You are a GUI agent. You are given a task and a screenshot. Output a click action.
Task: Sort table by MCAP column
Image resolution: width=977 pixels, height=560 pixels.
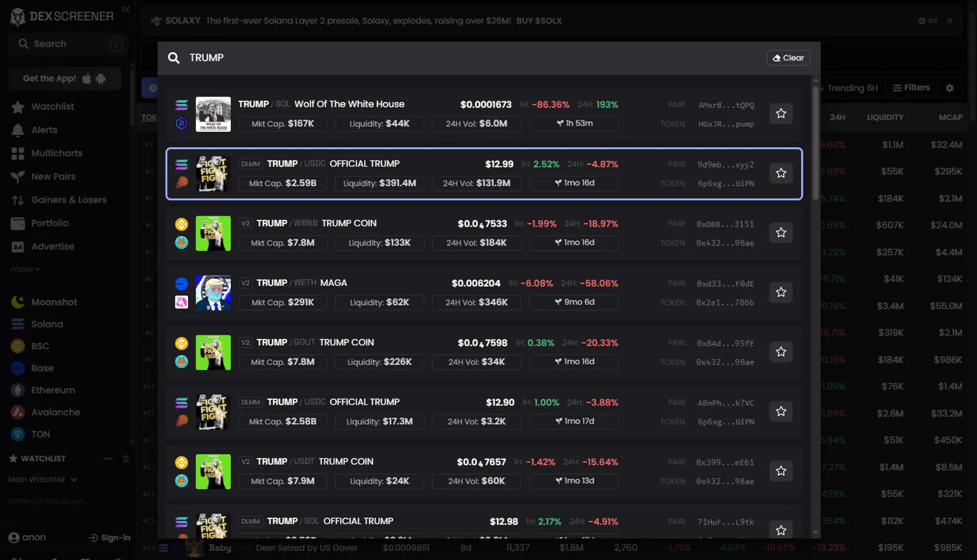click(x=950, y=117)
